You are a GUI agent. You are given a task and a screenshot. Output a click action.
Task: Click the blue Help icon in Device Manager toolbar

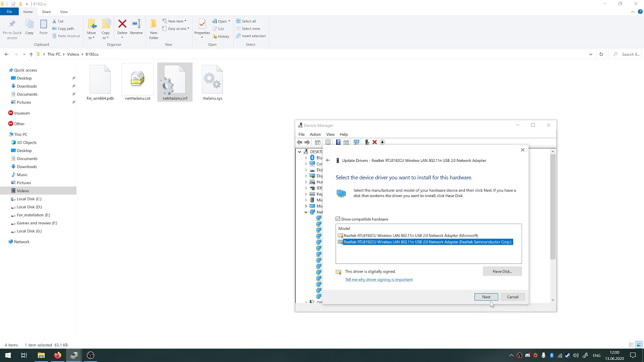(x=338, y=142)
